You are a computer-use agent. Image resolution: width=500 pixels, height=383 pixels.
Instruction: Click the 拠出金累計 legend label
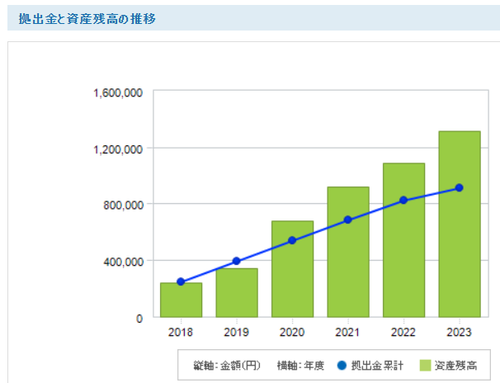pyautogui.click(x=377, y=366)
